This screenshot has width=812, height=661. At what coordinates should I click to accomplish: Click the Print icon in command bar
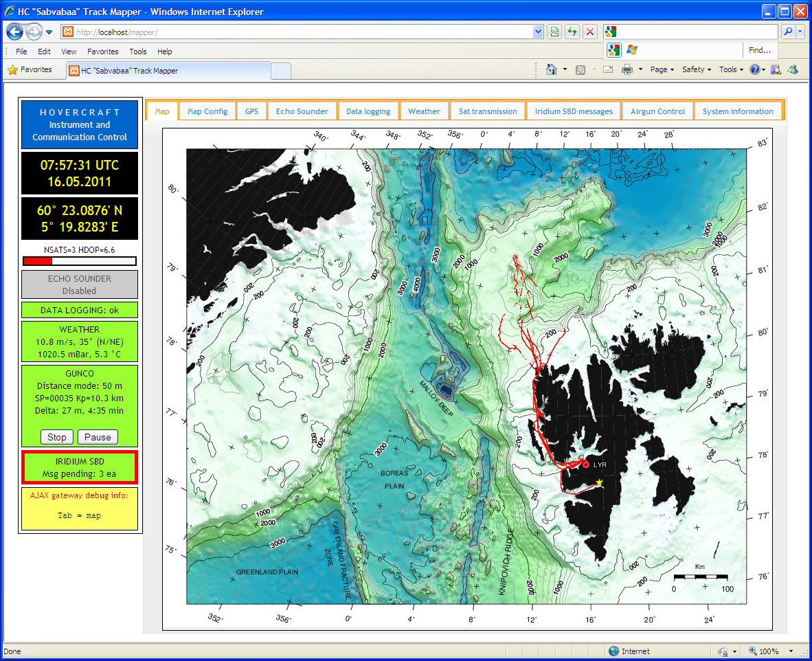pos(627,69)
